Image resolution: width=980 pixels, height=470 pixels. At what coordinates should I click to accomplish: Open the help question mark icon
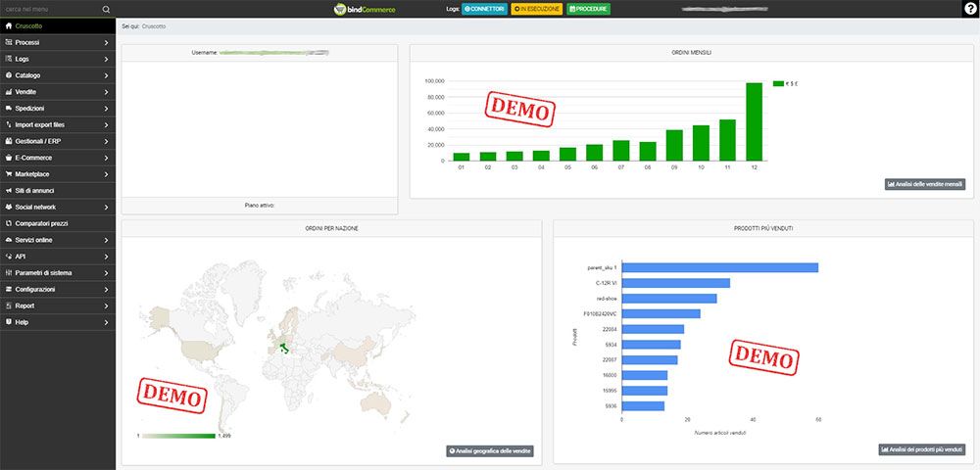click(969, 9)
